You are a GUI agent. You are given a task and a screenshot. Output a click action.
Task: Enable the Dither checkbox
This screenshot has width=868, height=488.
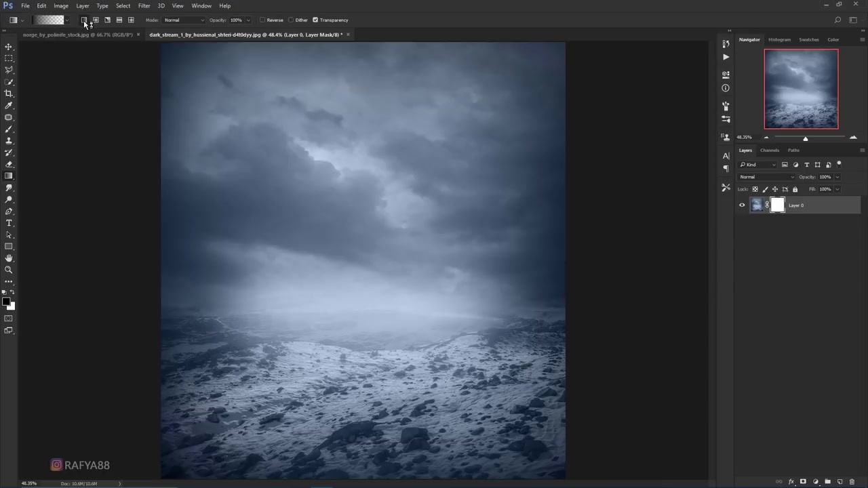[291, 20]
